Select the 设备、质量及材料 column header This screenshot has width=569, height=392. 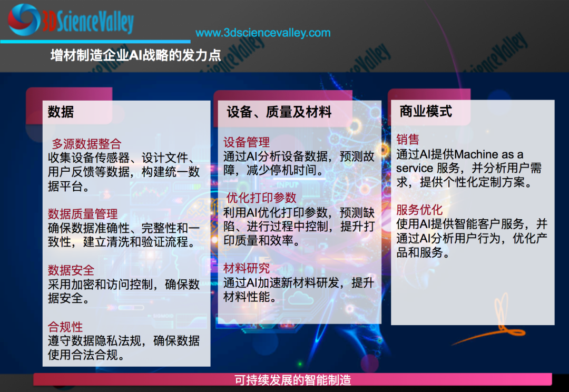pos(279,112)
